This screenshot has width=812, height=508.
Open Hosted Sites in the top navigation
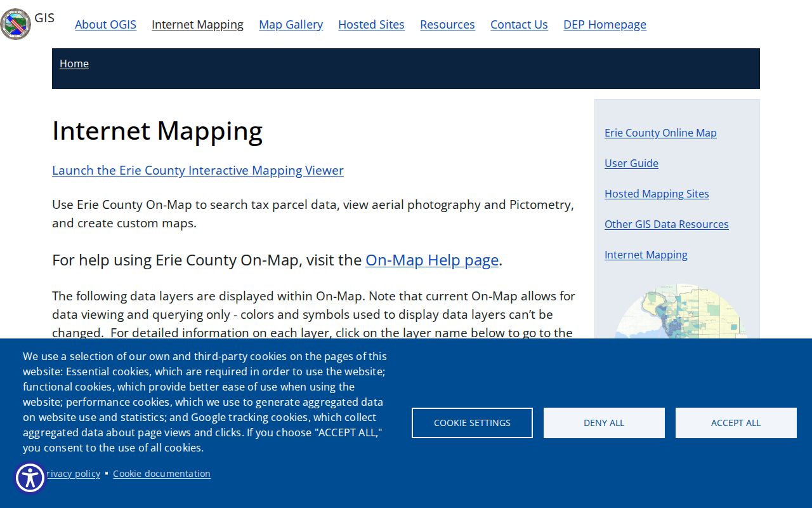click(x=371, y=24)
